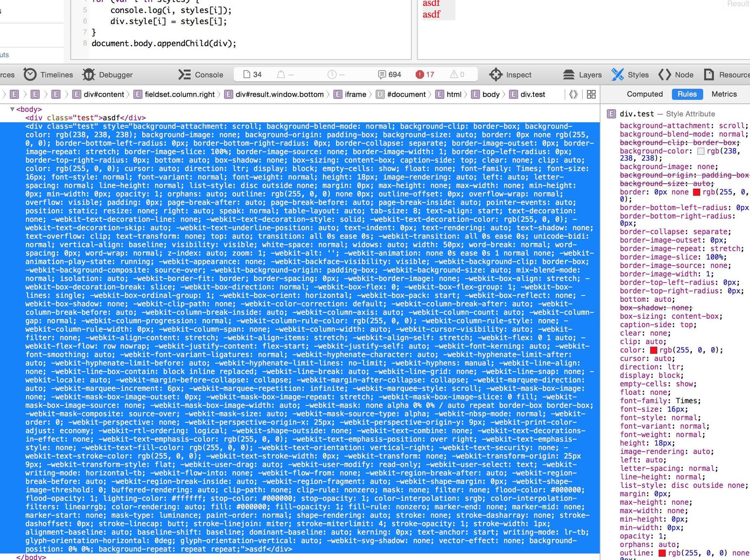Click the resource count 34 icon
Image resolution: width=750 pixels, height=560 pixels.
[252, 75]
